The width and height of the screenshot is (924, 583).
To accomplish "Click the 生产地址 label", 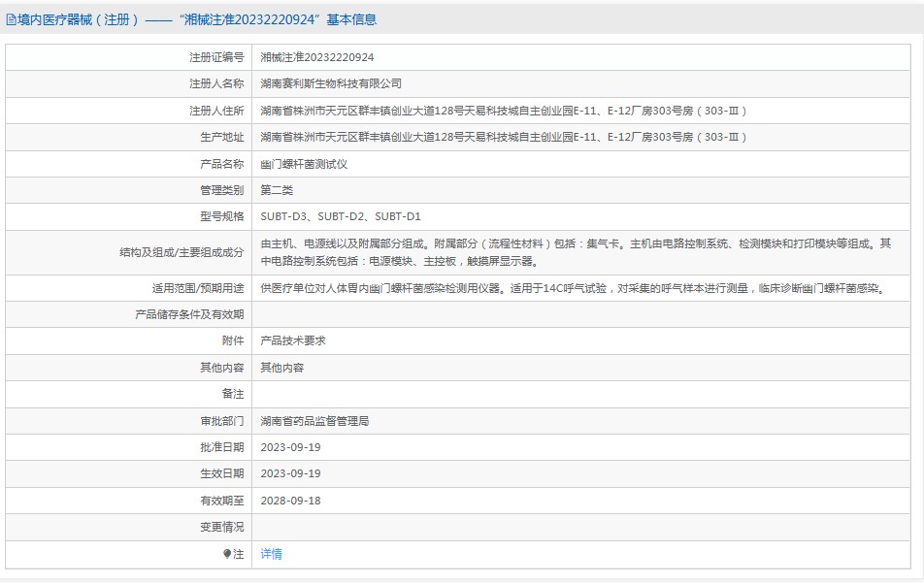I will click(x=221, y=137).
